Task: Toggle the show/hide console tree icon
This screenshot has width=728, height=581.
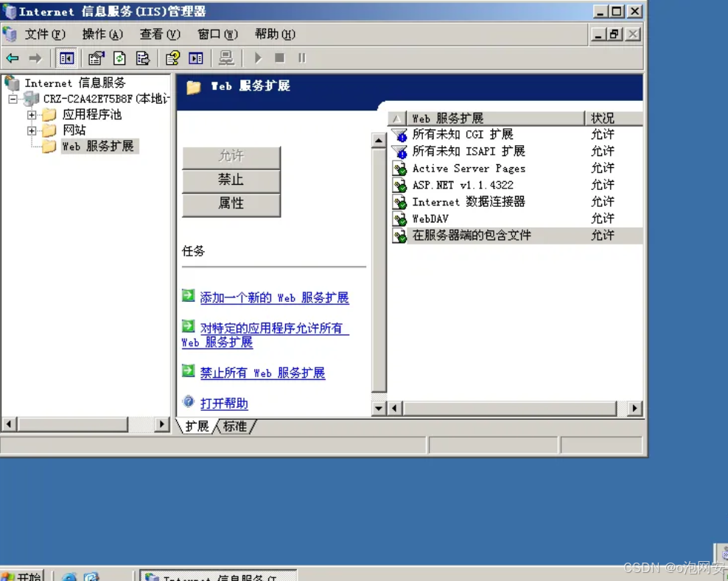Action: [66, 58]
